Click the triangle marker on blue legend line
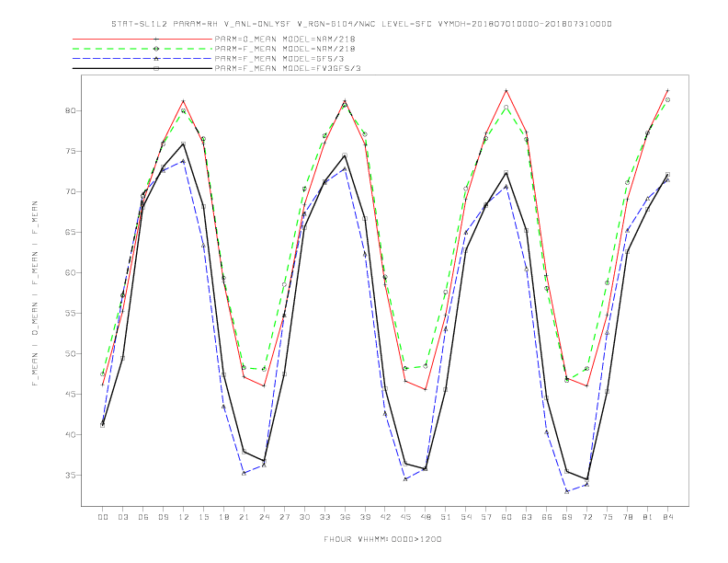The height and width of the screenshot is (563, 728). pyautogui.click(x=156, y=59)
